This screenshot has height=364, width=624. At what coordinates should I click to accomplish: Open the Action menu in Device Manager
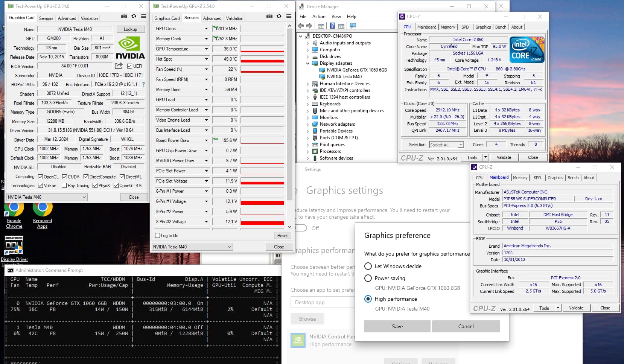pyautogui.click(x=318, y=17)
